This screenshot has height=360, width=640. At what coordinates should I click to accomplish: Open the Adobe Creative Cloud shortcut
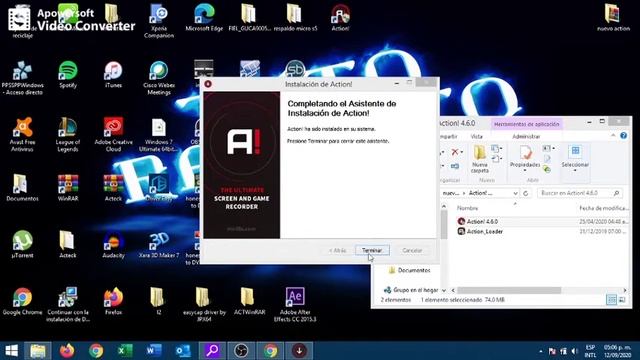click(x=113, y=135)
